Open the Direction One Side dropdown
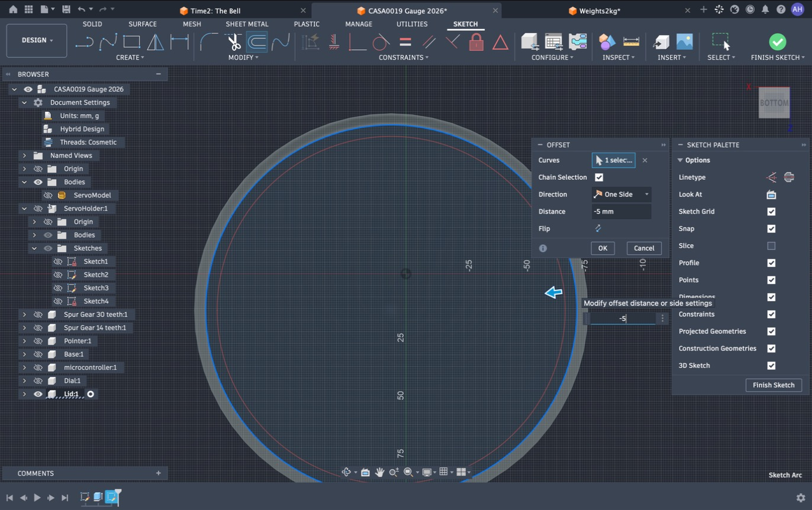 click(621, 195)
